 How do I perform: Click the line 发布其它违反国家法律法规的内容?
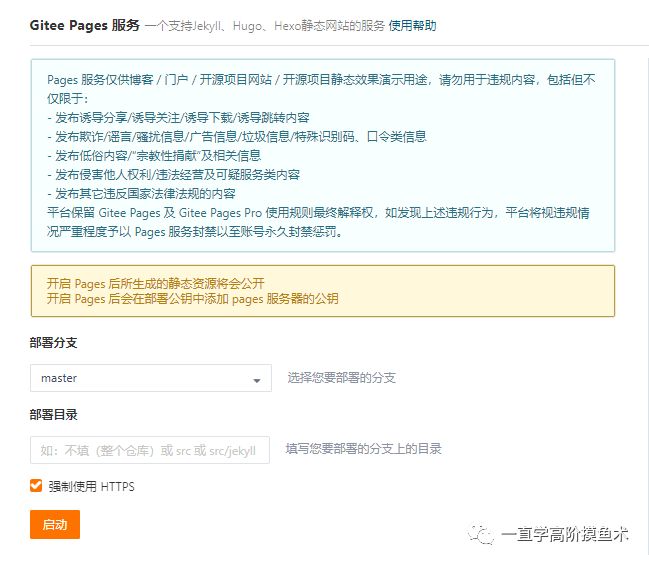pyautogui.click(x=142, y=193)
